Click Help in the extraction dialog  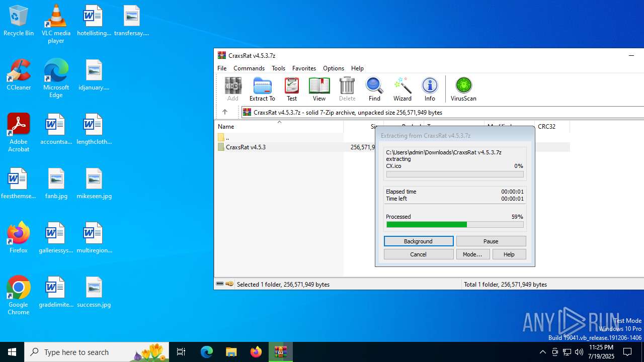509,254
